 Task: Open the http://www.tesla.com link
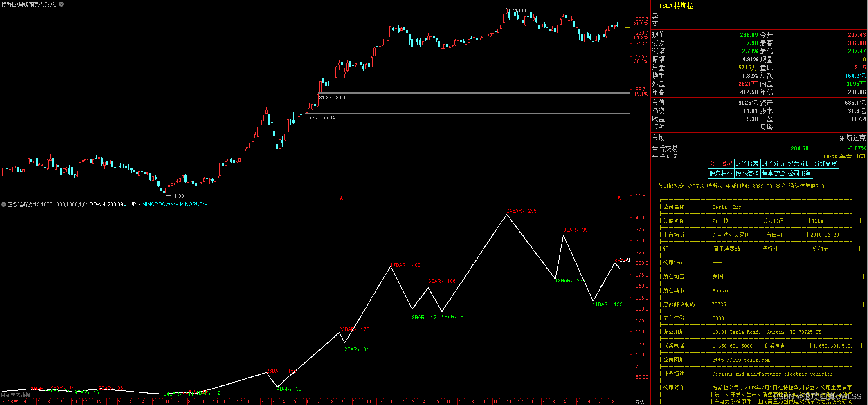[x=741, y=360]
